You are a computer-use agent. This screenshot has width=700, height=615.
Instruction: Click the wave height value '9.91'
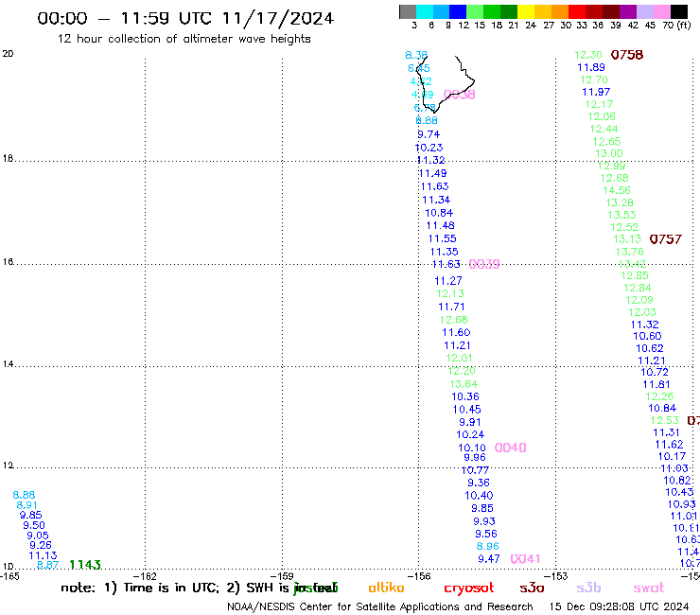coord(469,422)
